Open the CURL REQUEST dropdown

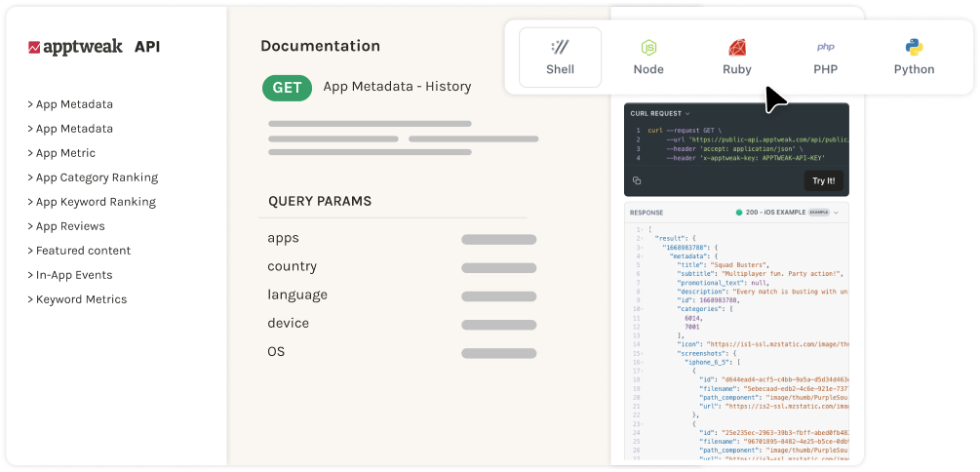[x=660, y=114]
